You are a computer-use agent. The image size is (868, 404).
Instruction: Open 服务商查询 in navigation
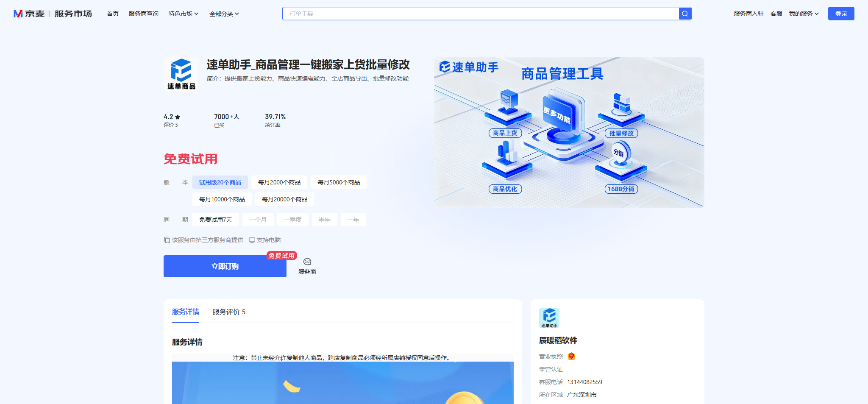(x=144, y=14)
